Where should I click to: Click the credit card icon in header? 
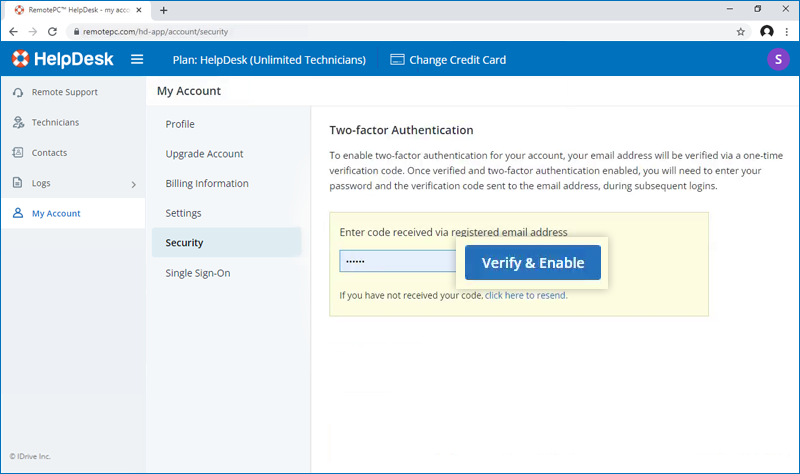[x=397, y=60]
